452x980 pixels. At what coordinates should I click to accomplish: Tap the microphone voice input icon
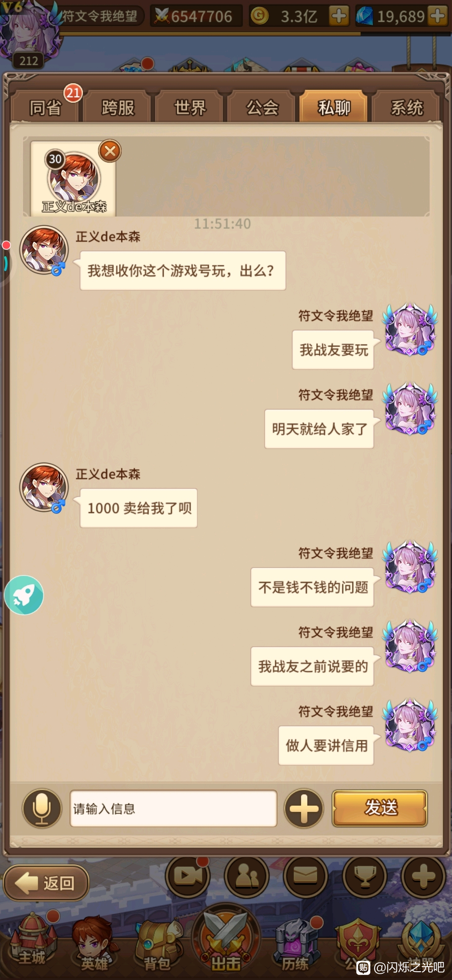(x=42, y=808)
